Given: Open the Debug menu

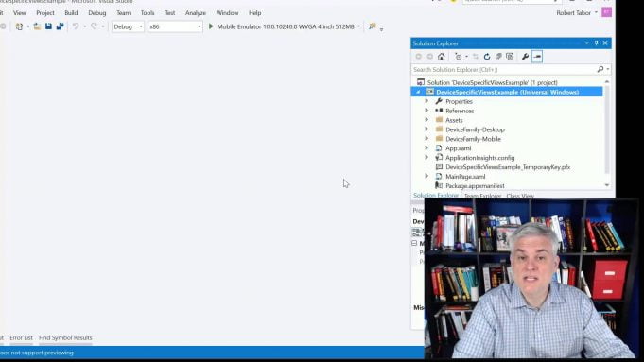Looking at the screenshot, I should pyautogui.click(x=96, y=13).
